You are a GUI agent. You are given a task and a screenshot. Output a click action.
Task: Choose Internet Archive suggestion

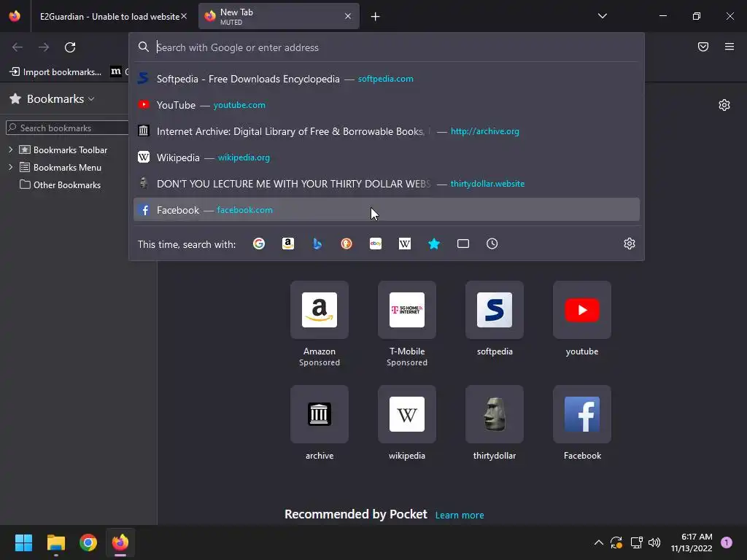point(387,131)
